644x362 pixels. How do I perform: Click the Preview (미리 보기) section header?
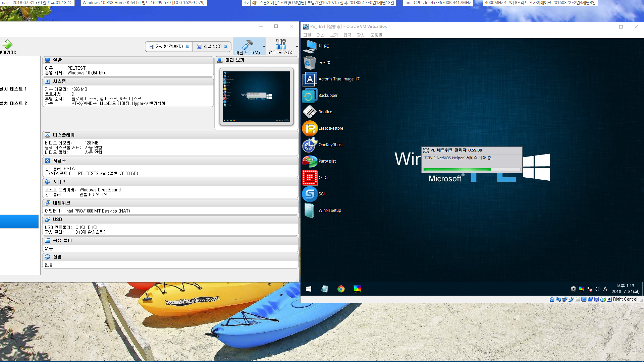(257, 60)
